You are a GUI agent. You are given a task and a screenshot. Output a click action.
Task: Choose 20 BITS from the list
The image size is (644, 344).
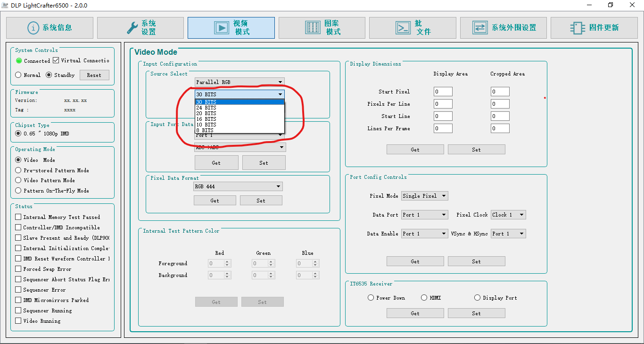[239, 113]
